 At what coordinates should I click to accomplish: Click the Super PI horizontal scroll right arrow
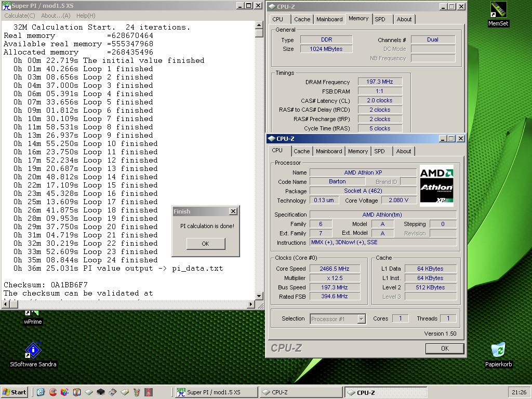point(251,304)
